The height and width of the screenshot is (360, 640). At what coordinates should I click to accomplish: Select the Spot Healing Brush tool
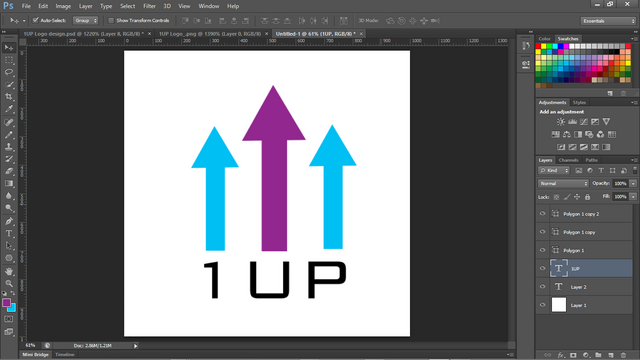tap(9, 122)
